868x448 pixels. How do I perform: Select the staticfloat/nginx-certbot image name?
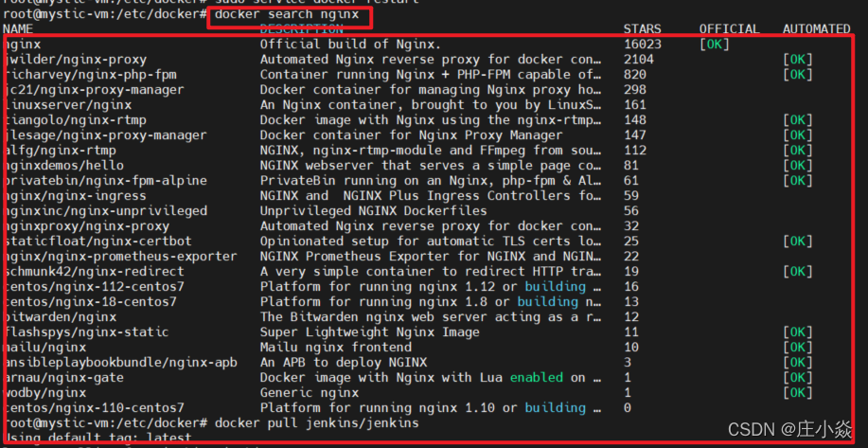point(98,241)
